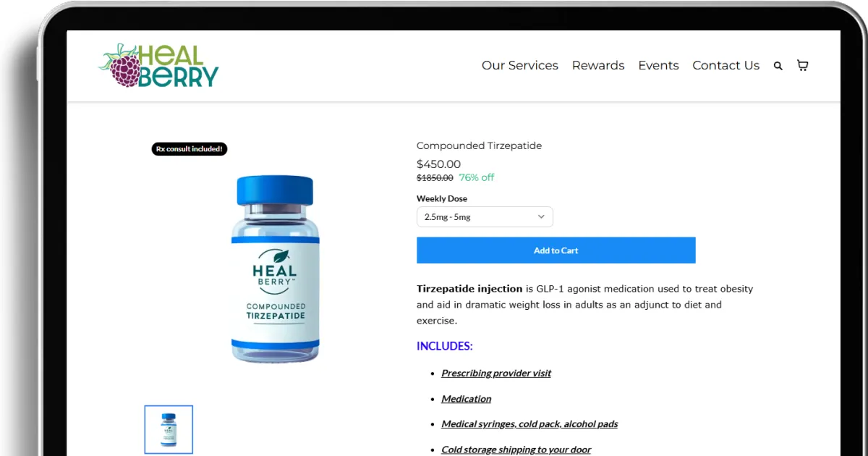
Task: Click the Medication link
Action: [467, 399]
